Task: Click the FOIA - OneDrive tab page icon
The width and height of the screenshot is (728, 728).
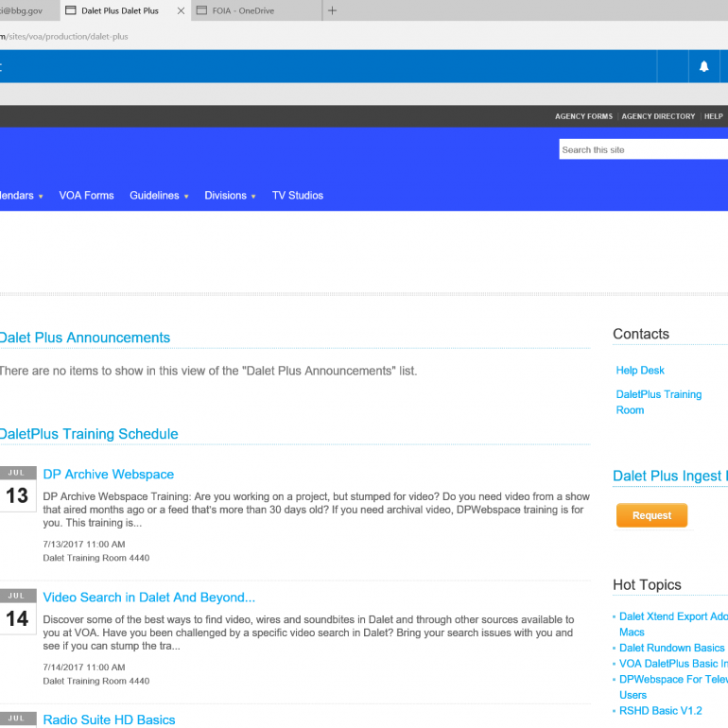Action: click(201, 10)
